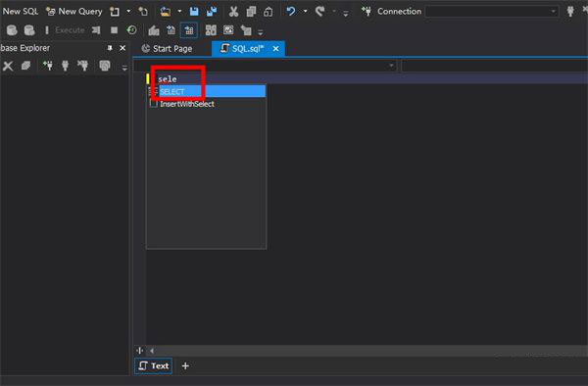Close the Database Explorer panel
The height and width of the screenshot is (386, 588).
122,48
